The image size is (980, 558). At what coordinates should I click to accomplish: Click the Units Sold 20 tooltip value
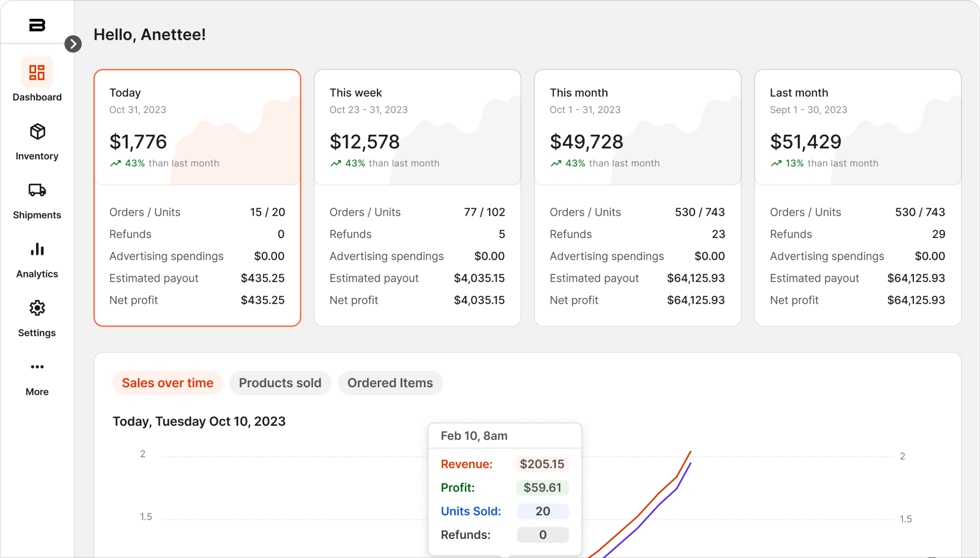[543, 511]
